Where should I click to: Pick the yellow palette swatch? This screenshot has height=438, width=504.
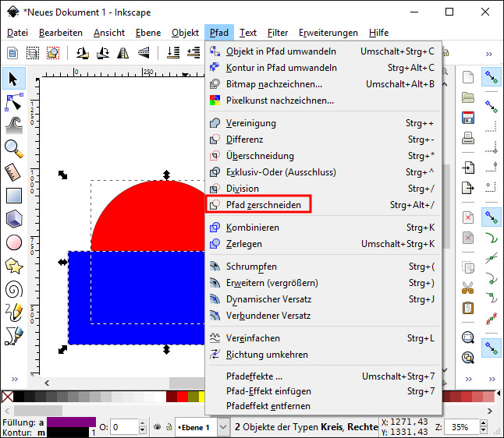(202, 397)
